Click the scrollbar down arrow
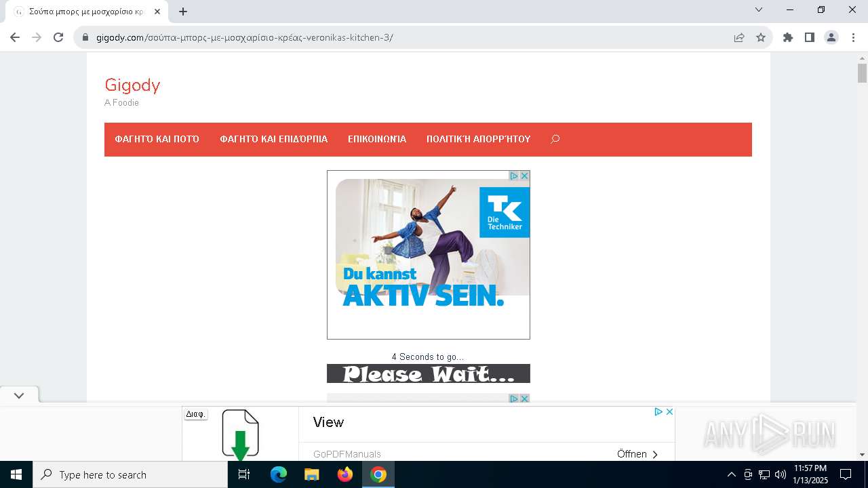The height and width of the screenshot is (488, 868). [862, 455]
